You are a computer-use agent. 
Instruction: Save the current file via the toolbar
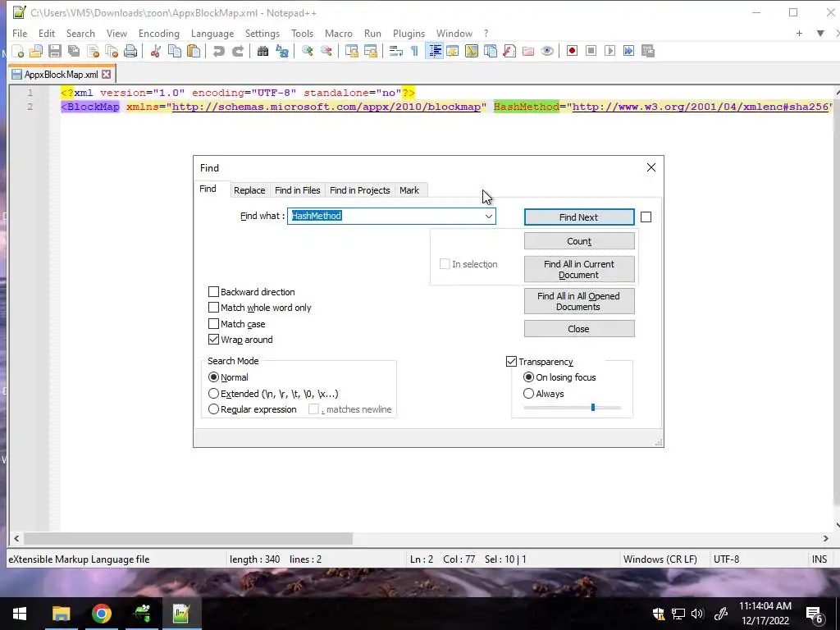pyautogui.click(x=55, y=51)
